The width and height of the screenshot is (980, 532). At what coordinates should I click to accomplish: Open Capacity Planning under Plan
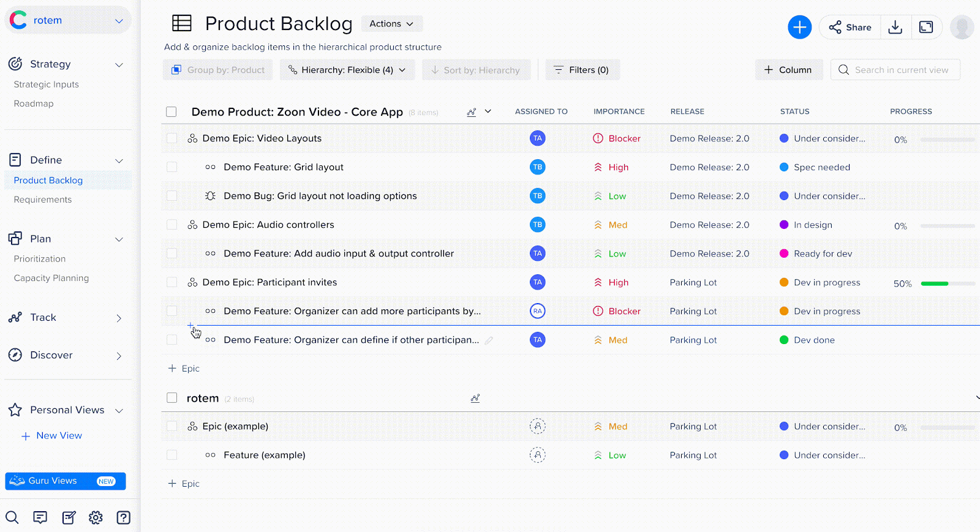[51, 278]
